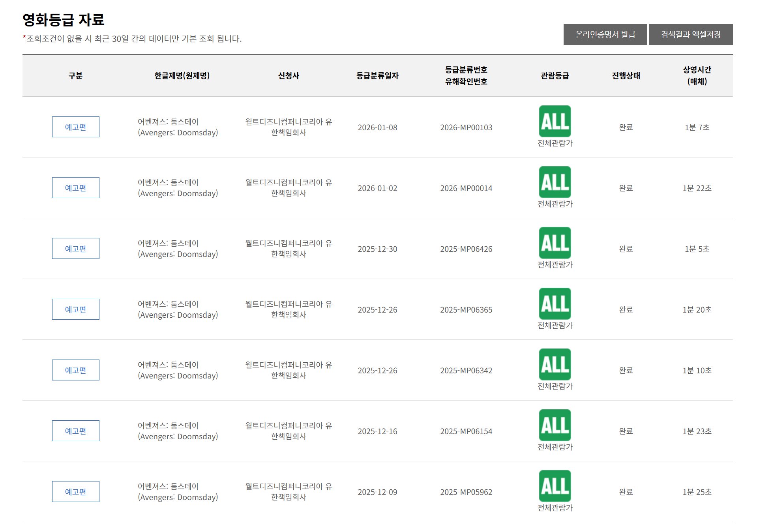Image resolution: width=757 pixels, height=532 pixels.
Task: Click ALL rating icon for 2026-MP00103
Action: [555, 121]
